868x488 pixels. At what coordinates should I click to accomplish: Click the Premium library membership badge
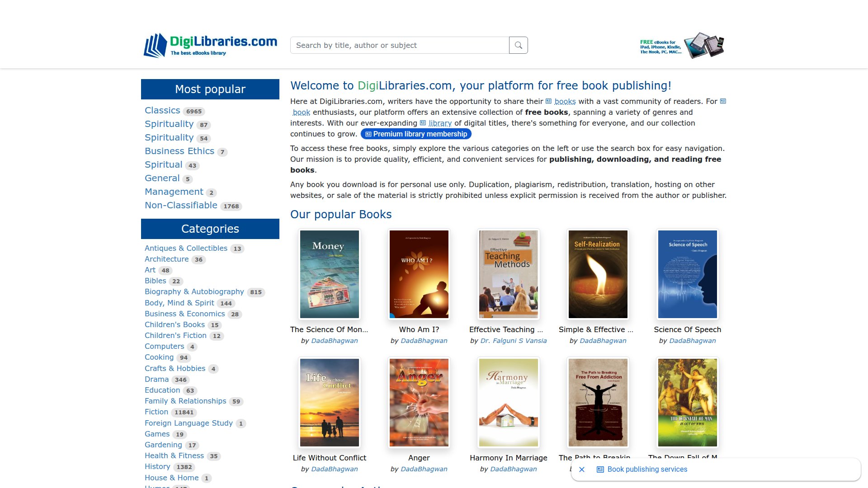pyautogui.click(x=416, y=134)
